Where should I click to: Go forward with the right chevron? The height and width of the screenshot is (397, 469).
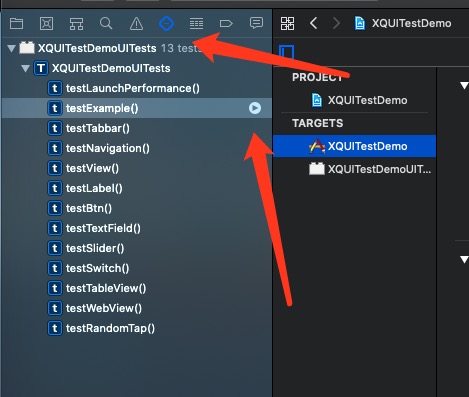(336, 23)
